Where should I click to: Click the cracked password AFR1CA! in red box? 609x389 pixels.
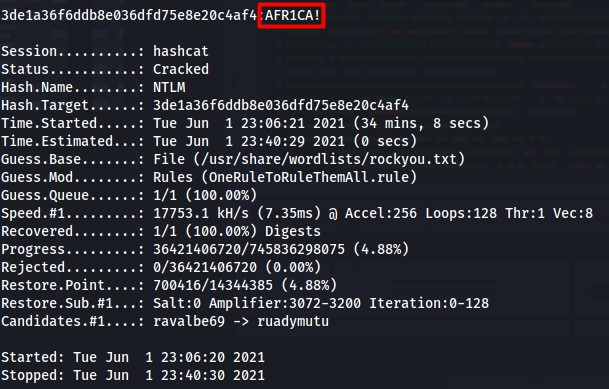(x=292, y=16)
